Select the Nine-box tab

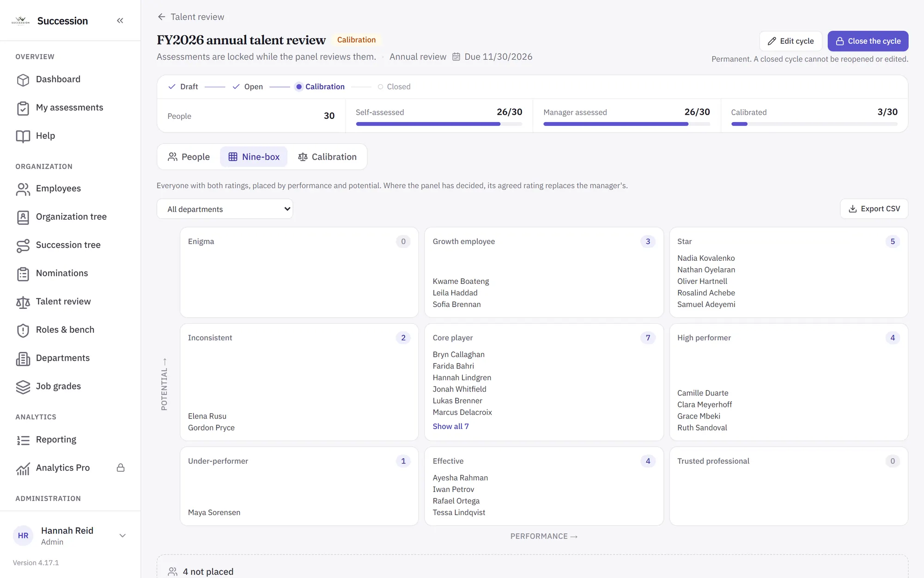(x=254, y=157)
